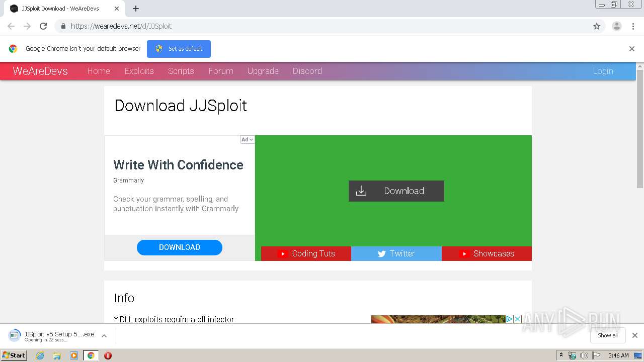Close the JJSploit Download tab
The height and width of the screenshot is (362, 644).
[117, 9]
